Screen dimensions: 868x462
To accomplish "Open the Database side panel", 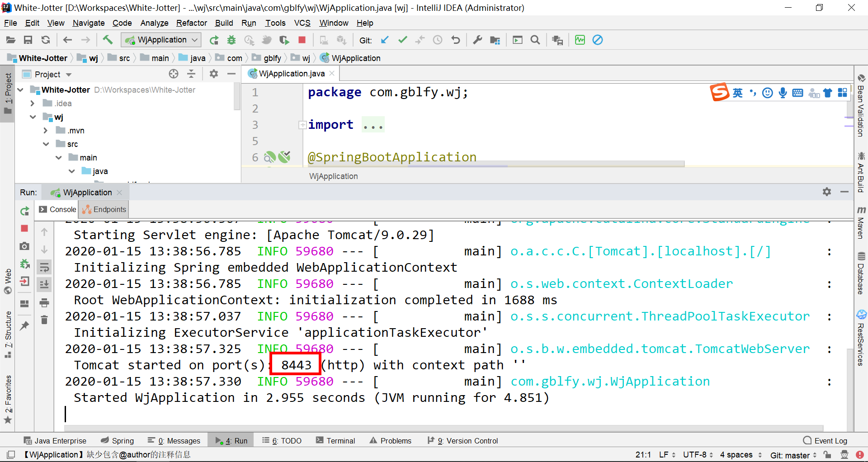I will coord(861,273).
